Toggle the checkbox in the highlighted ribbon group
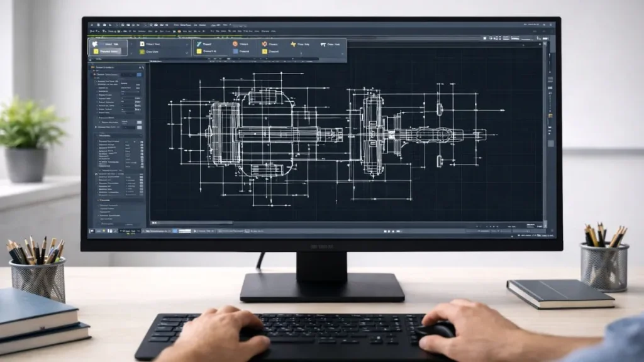Viewport: 644px width, 362px height. 96,51
